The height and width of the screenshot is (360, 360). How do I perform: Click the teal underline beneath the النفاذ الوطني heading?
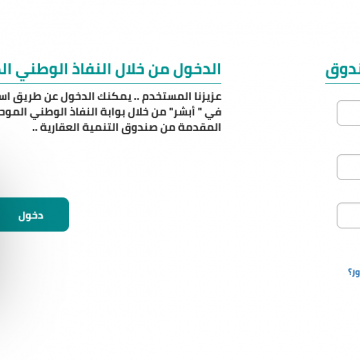[110, 83]
